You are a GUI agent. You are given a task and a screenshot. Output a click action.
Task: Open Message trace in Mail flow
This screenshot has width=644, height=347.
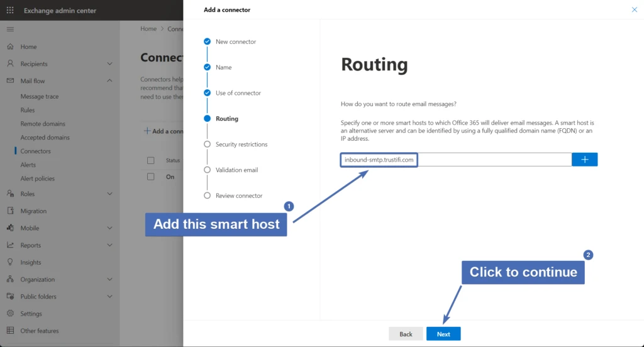point(39,97)
